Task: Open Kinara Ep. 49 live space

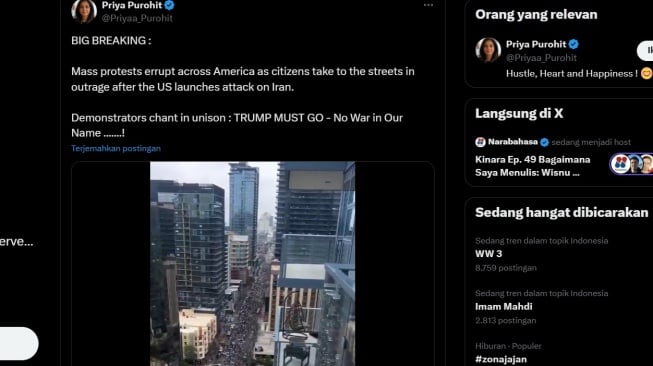Action: [x=533, y=166]
